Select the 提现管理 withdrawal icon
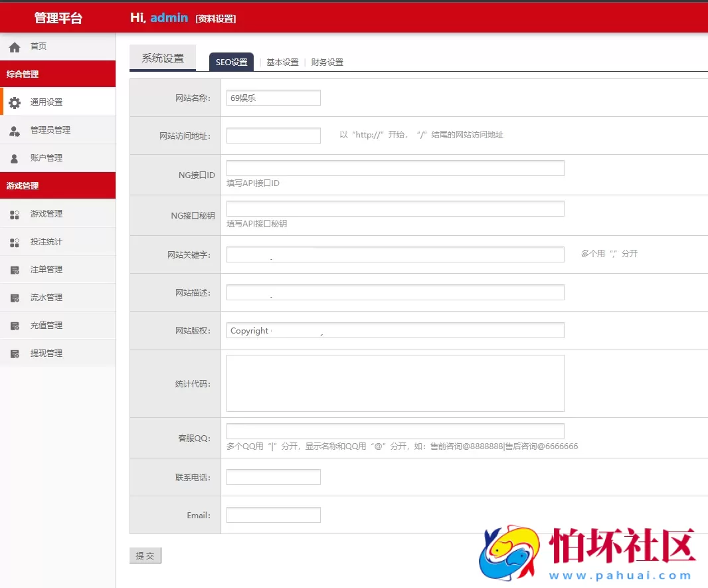 coord(15,353)
